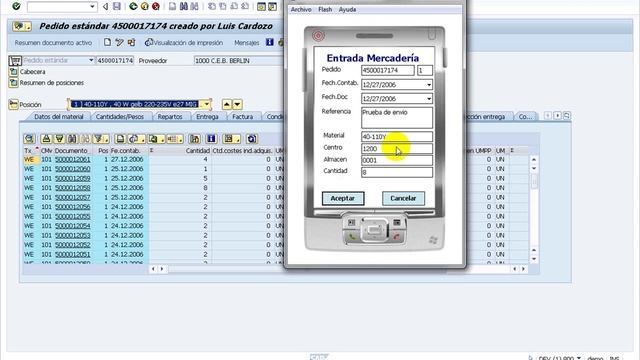This screenshot has height=360, width=640.
Task: Click the Generate shortcut icon
Action: (x=272, y=6)
